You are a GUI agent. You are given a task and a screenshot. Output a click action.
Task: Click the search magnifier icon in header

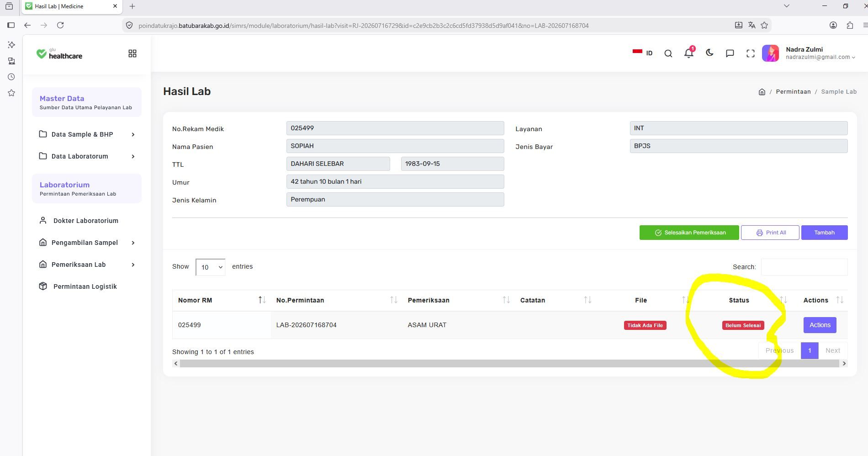click(668, 53)
